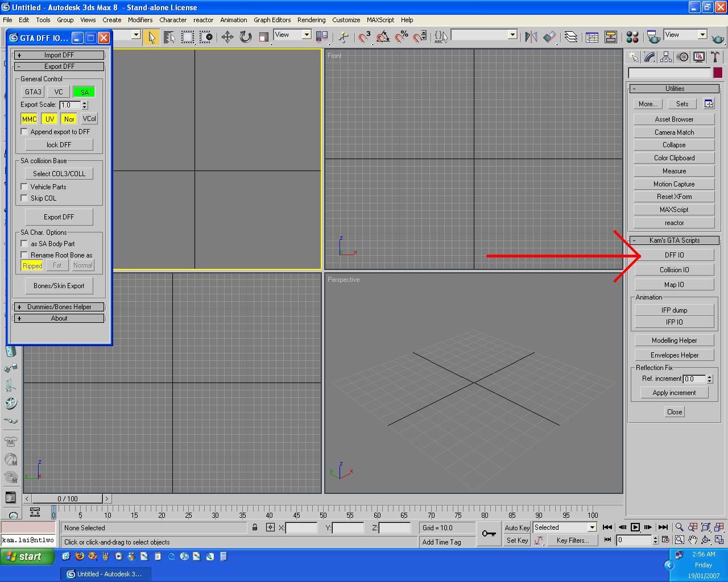Expand the Import DFF rollout
This screenshot has height=582, width=728.
[x=59, y=55]
